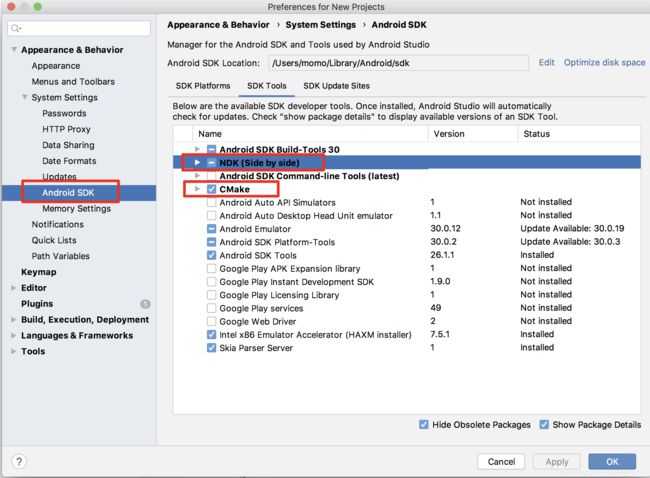Screen dimensions: 650x478
Task: Click 'Update Available: 30.0.19' status text
Action: 572,228
